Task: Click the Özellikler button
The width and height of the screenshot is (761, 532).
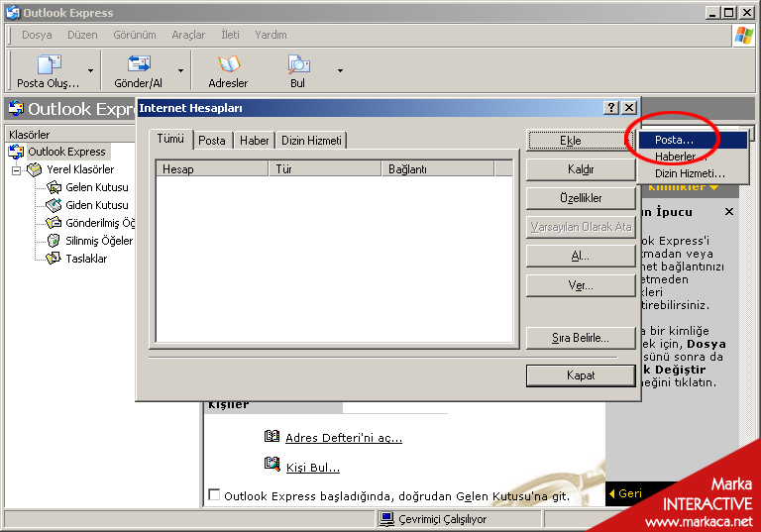Action: 581,198
